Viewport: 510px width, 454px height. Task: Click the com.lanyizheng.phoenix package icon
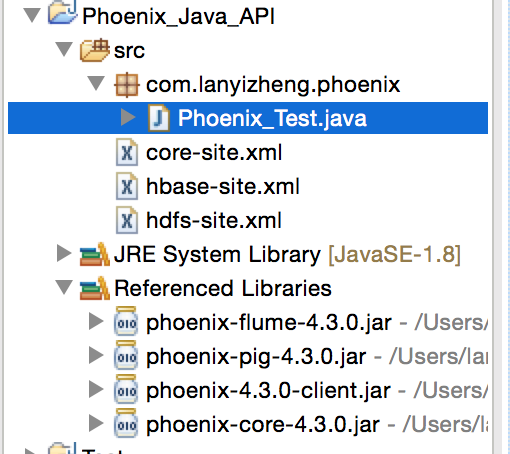(x=127, y=85)
